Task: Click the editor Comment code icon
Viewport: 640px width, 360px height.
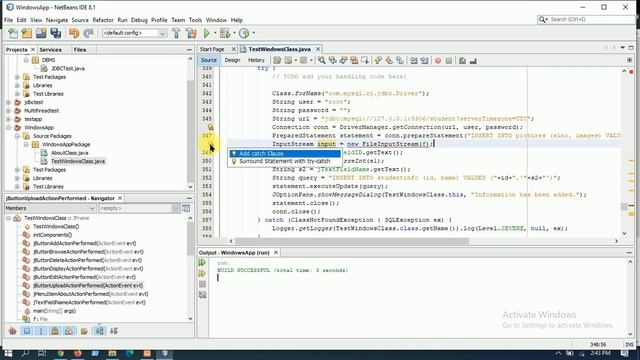Action: 462,60
